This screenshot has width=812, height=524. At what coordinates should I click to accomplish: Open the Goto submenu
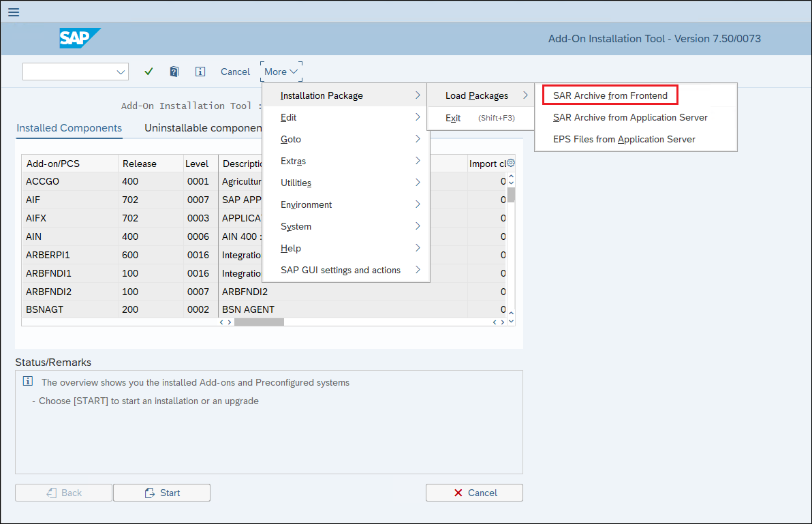click(346, 139)
